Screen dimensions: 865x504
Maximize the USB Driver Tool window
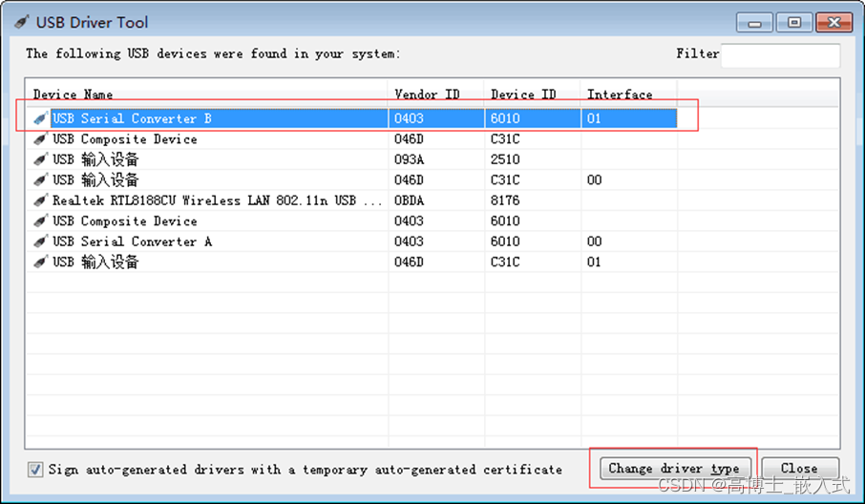click(x=794, y=23)
